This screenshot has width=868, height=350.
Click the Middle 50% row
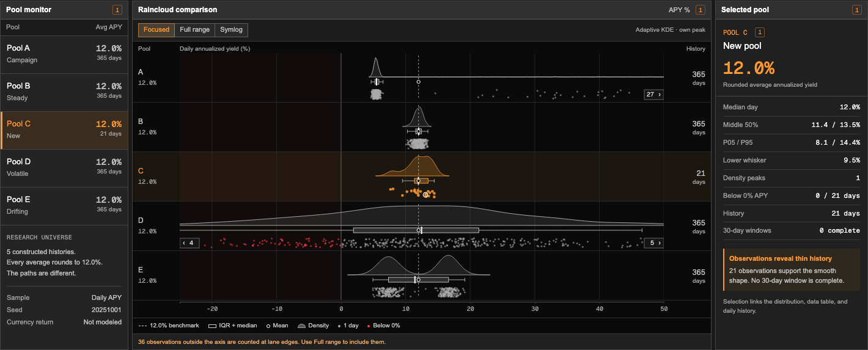[791, 125]
